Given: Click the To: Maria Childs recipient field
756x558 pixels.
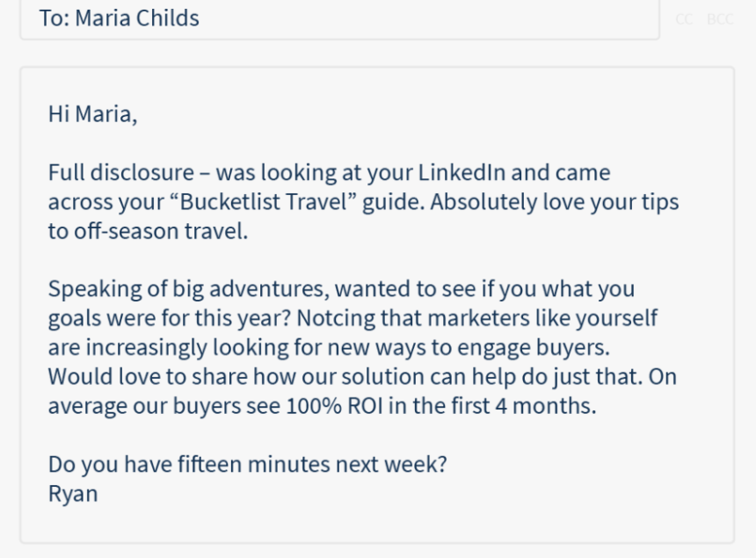Looking at the screenshot, I should click(x=339, y=19).
